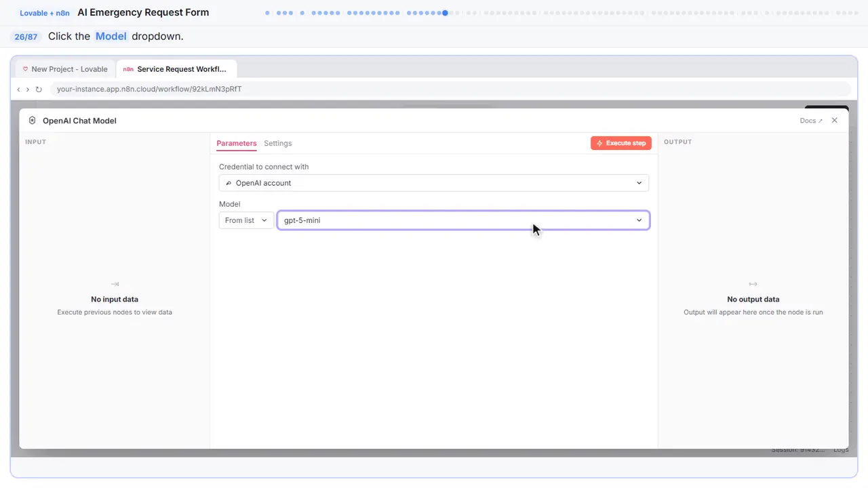The image size is (868, 488).
Task: Expand the gpt-5-mini Model dropdown
Action: tap(463, 220)
